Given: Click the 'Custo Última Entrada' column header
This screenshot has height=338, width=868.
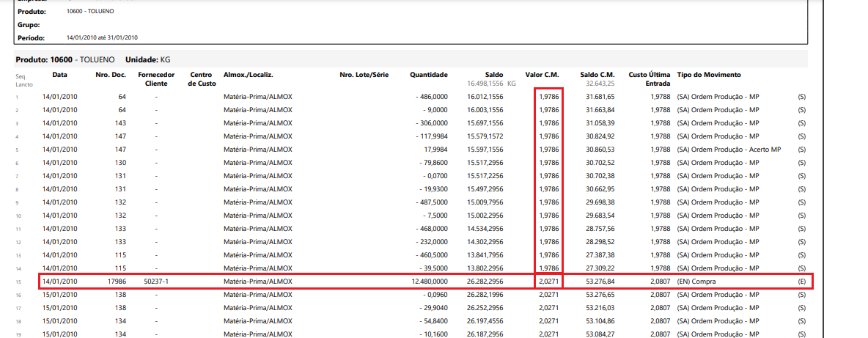Looking at the screenshot, I should [650, 79].
